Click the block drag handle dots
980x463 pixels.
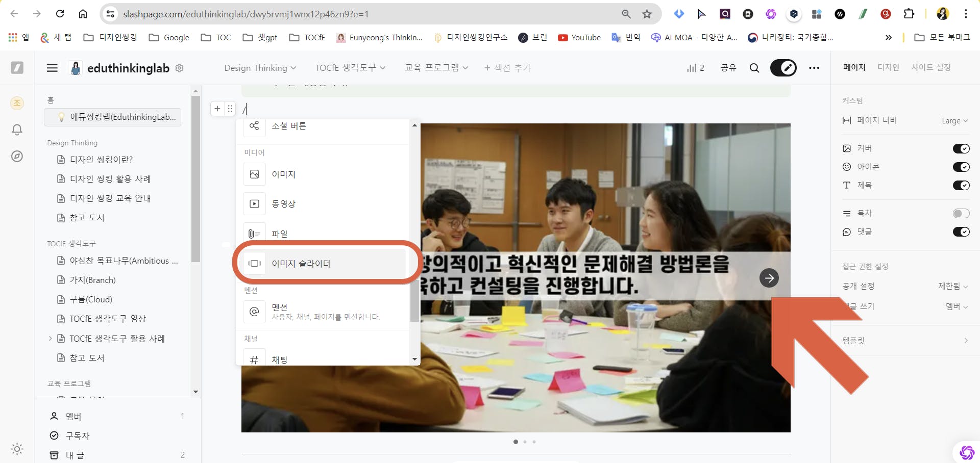click(x=230, y=109)
